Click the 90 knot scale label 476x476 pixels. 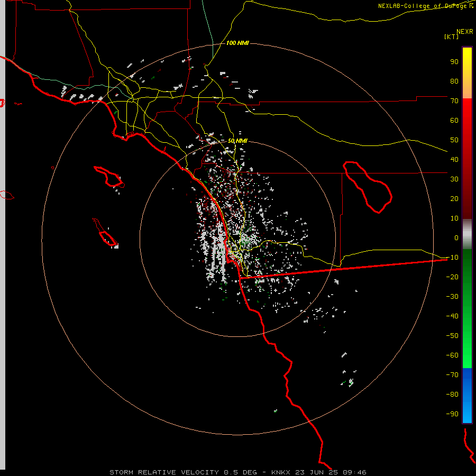pyautogui.click(x=454, y=62)
